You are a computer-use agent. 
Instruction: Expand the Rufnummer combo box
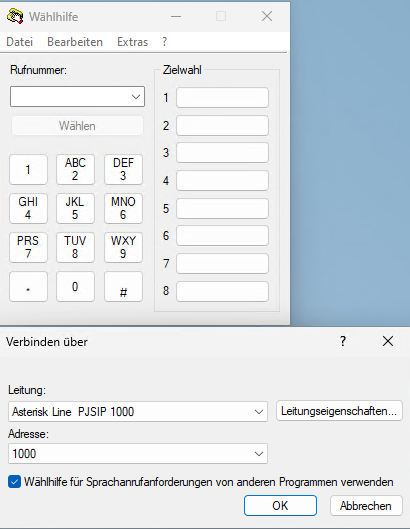(x=136, y=97)
